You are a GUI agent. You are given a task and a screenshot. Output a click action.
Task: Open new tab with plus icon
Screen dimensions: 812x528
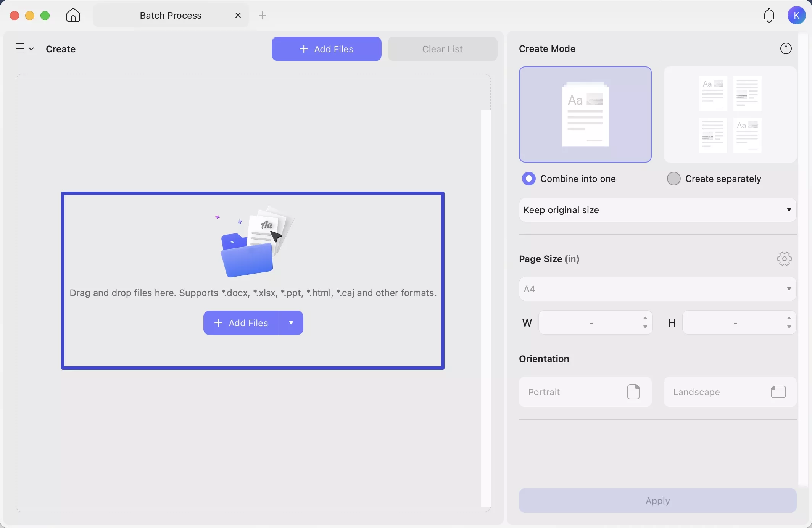point(263,16)
